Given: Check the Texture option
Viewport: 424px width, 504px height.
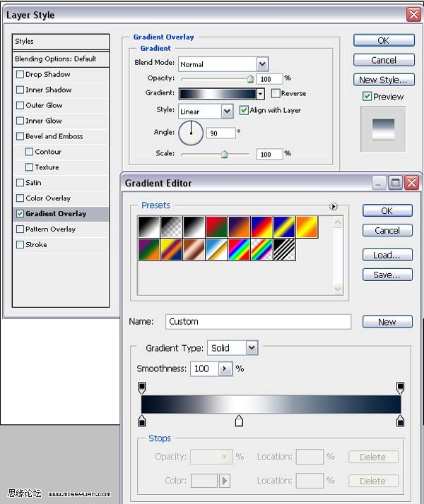Looking at the screenshot, I should pyautogui.click(x=29, y=167).
